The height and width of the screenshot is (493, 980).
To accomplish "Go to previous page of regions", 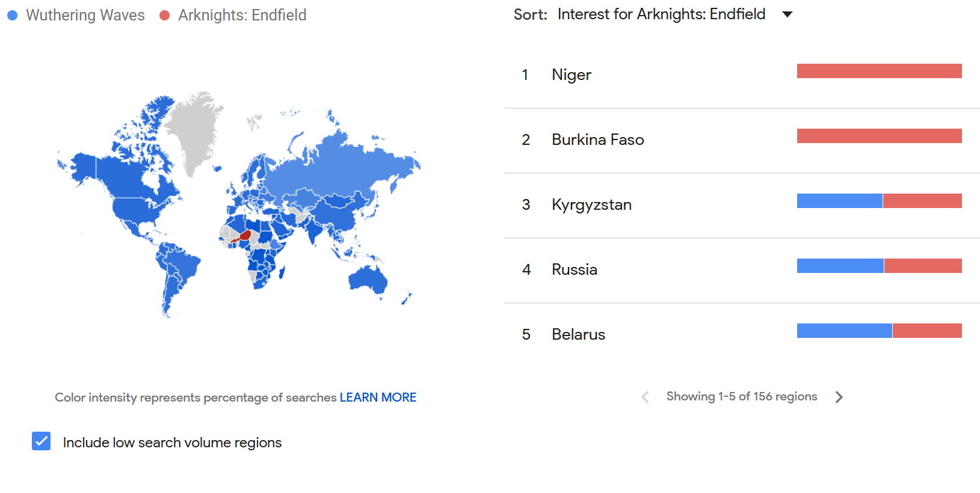I will [x=645, y=397].
